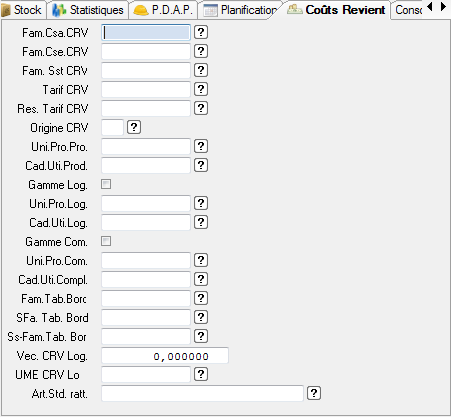Toggle the Gamme Com. checkbox
Screen dimensions: 451x417
pos(106,241)
